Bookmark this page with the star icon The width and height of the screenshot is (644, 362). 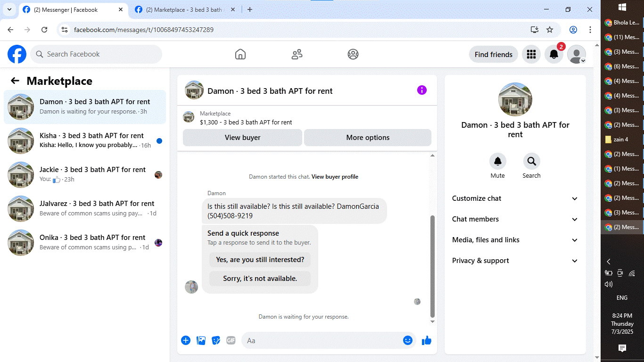click(x=550, y=30)
